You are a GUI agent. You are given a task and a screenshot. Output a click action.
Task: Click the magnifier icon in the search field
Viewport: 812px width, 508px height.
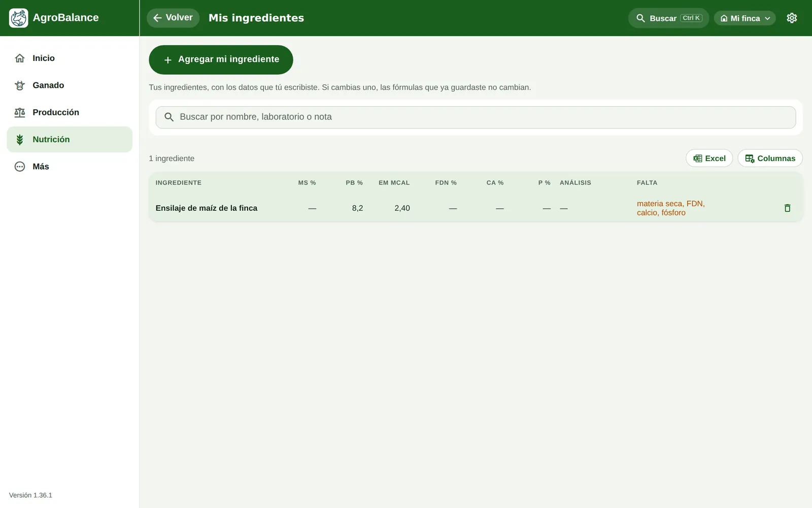coord(169,117)
